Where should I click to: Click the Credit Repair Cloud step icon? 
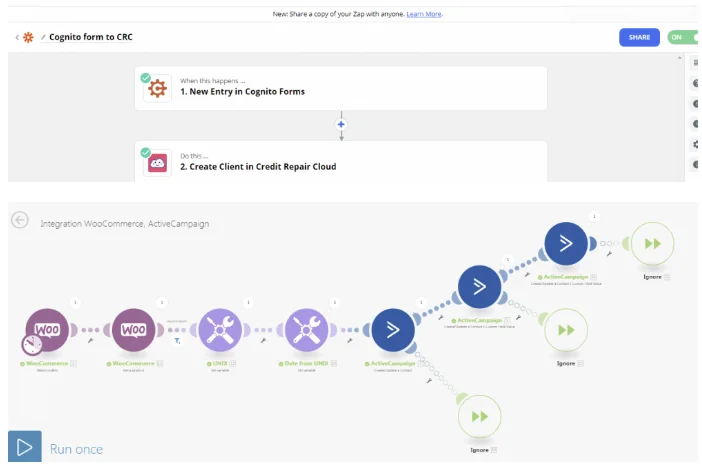157,163
